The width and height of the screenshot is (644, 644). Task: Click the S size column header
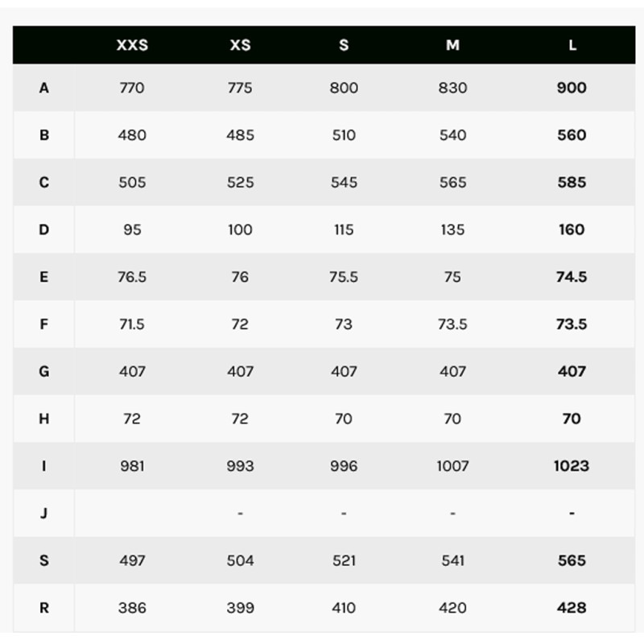pos(344,45)
